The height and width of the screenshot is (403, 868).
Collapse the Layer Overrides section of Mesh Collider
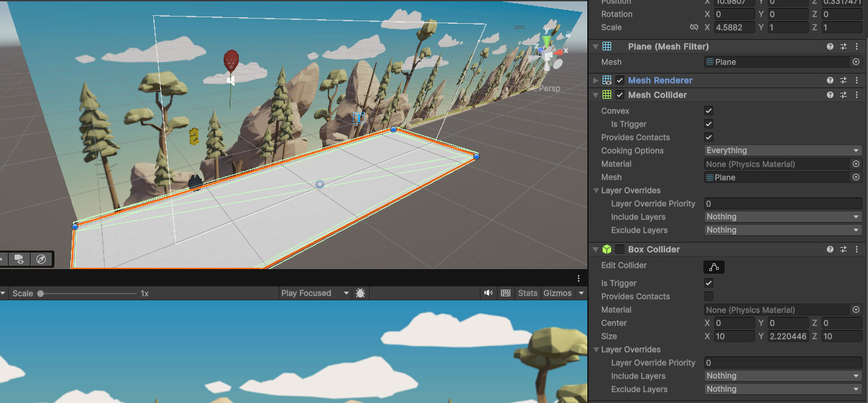(596, 190)
